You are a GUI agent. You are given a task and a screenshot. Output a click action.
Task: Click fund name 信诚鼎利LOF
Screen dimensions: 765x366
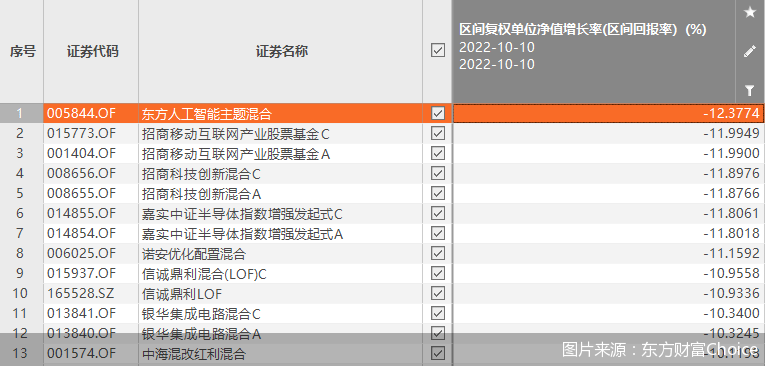tap(181, 294)
